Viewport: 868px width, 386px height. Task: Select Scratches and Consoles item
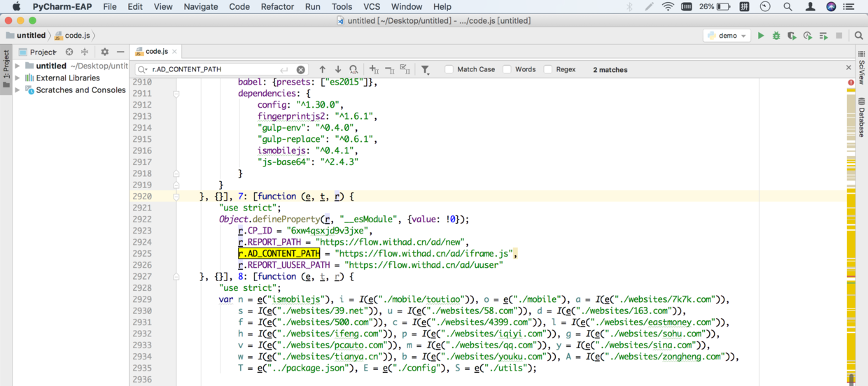click(x=80, y=90)
